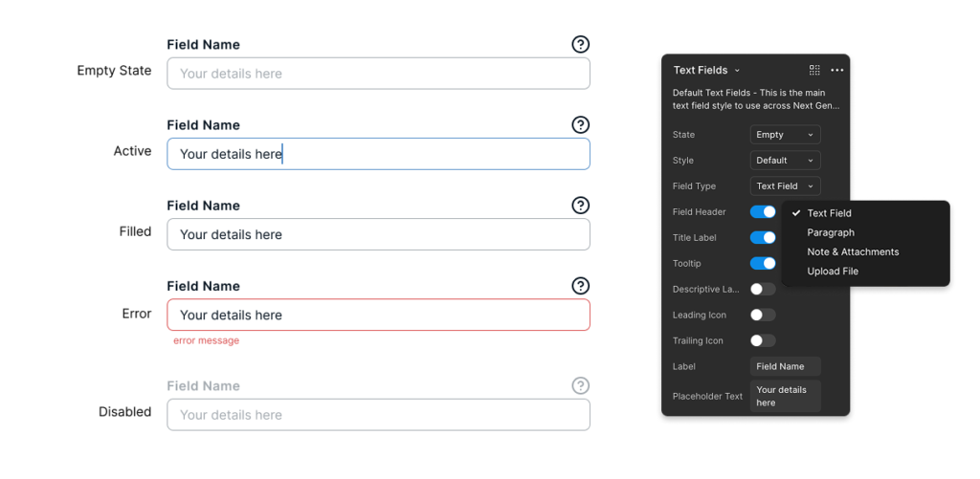The height and width of the screenshot is (479, 980).
Task: Click the question mark icon above Filled field
Action: pyautogui.click(x=580, y=206)
